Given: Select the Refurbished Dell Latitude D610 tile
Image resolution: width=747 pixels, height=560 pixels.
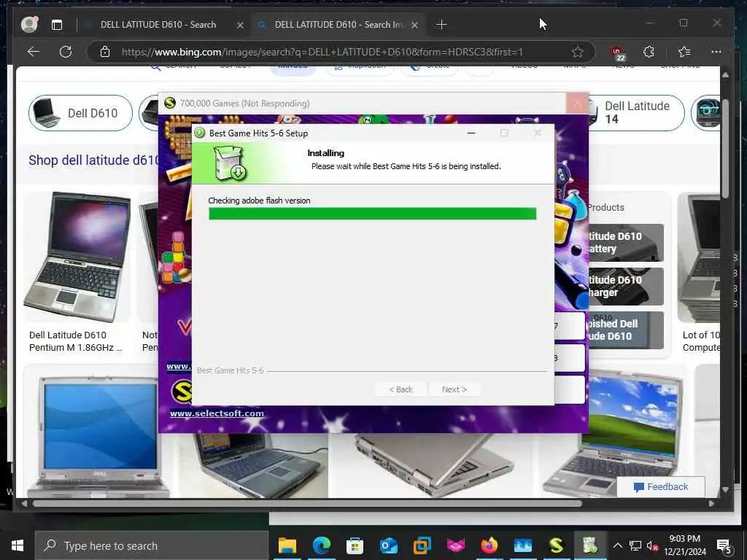Looking at the screenshot, I should [x=626, y=330].
